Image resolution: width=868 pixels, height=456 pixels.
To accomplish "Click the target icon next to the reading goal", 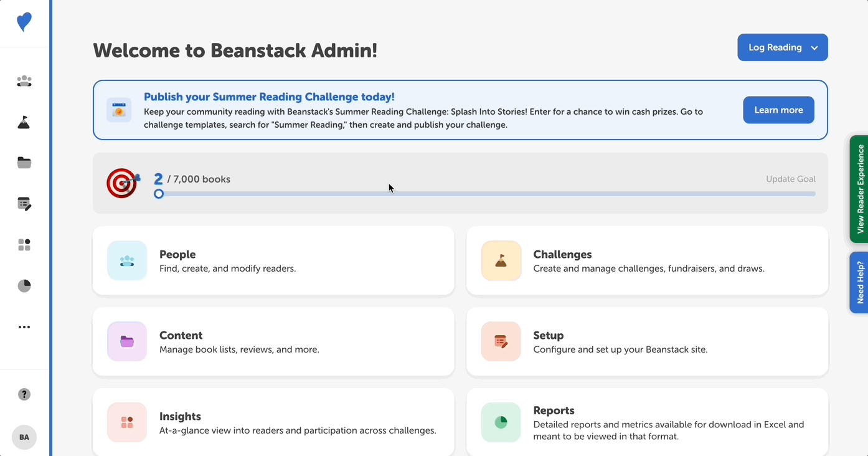I will 122,183.
